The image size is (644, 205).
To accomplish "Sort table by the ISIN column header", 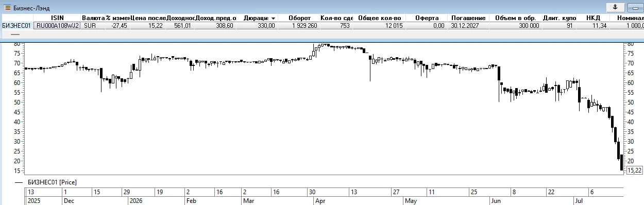I will tap(58, 18).
